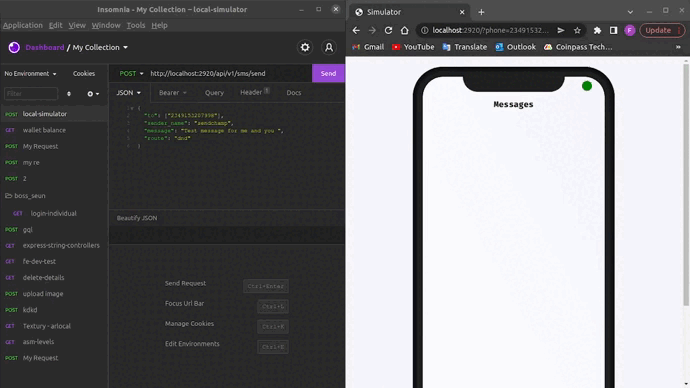Open Insomnia settings gear icon
Image resolution: width=690 pixels, height=388 pixels.
305,47
